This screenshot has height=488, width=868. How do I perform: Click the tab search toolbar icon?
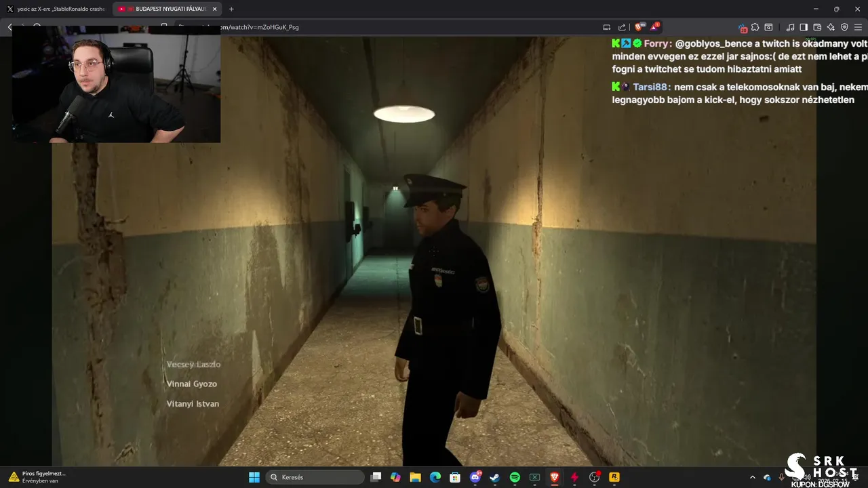point(768,27)
